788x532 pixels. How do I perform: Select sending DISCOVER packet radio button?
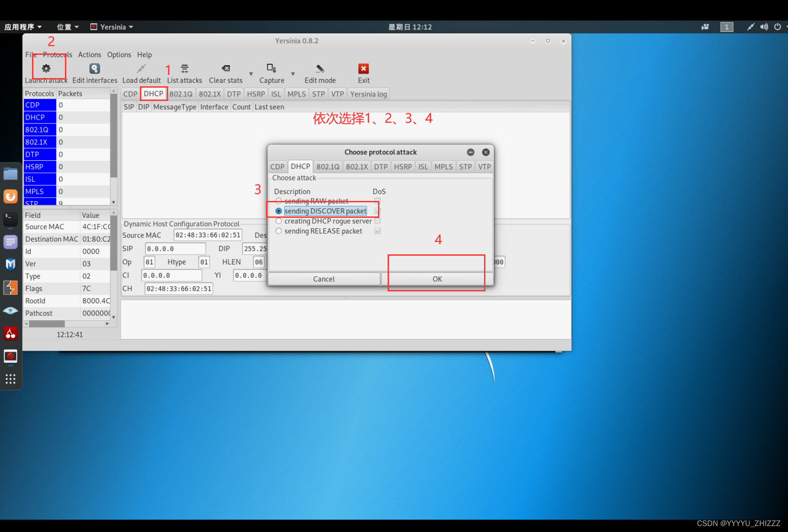(x=278, y=211)
